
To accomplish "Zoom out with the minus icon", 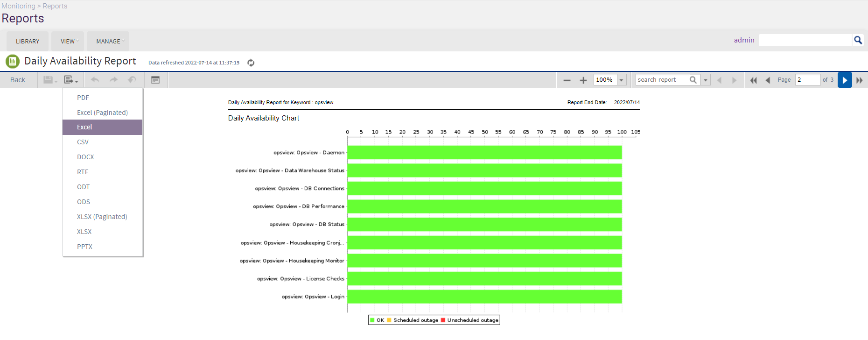I will coord(567,80).
